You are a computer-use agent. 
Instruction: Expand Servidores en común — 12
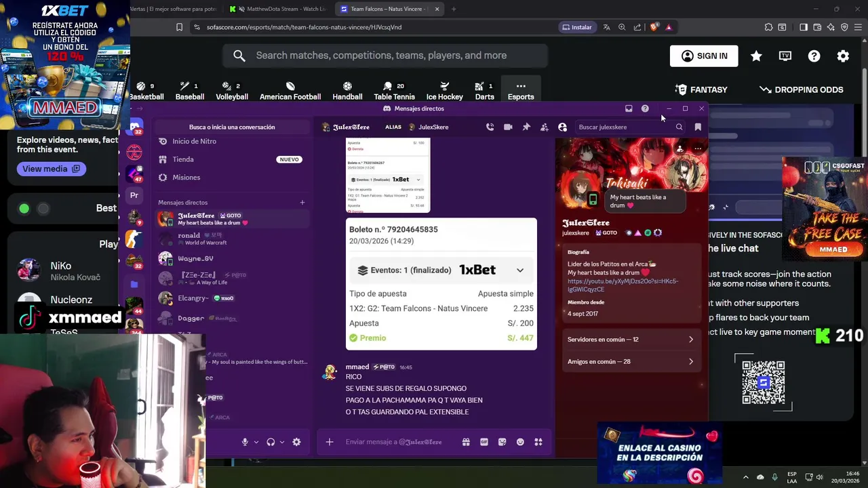point(631,340)
